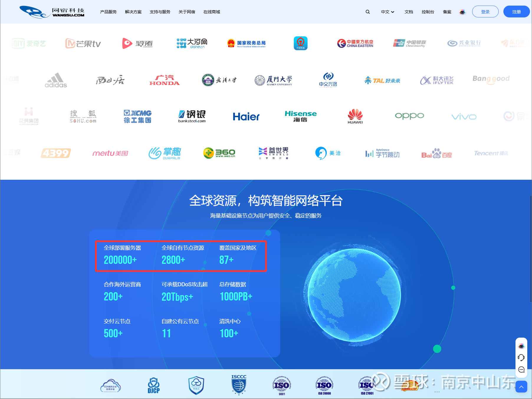Click the 全球部署服务器 200000+ stat
This screenshot has height=399, width=532.
coord(122,255)
